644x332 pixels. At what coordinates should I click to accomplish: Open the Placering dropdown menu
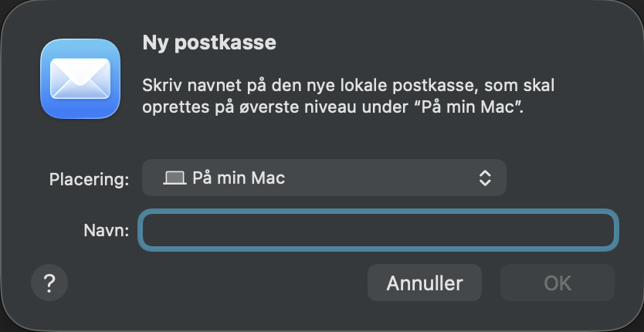tap(324, 178)
